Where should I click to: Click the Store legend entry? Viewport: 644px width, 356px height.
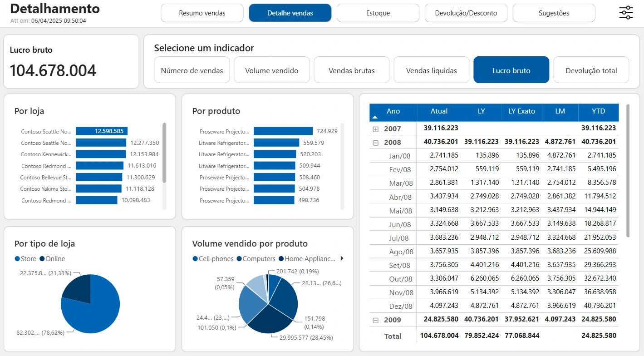(x=25, y=259)
